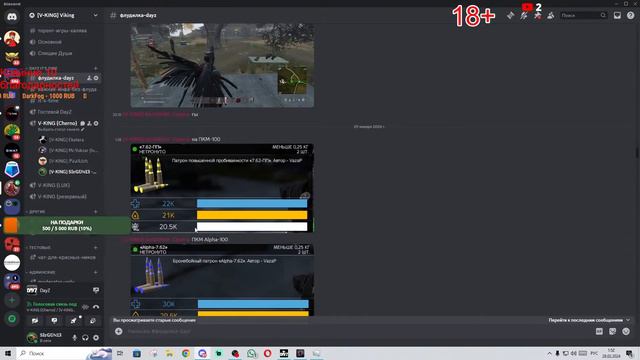
Task: Open user settings gear
Action: point(96,338)
